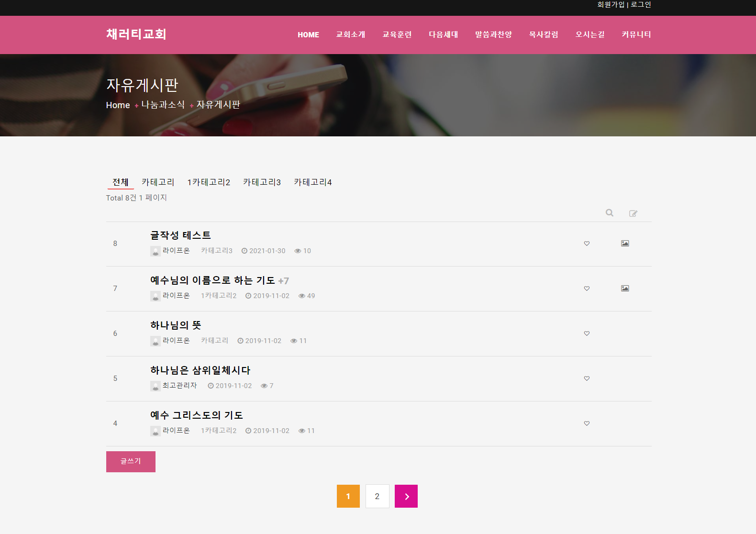Viewport: 756px width, 534px height.
Task: Click post number 8
Action: pyautogui.click(x=115, y=244)
